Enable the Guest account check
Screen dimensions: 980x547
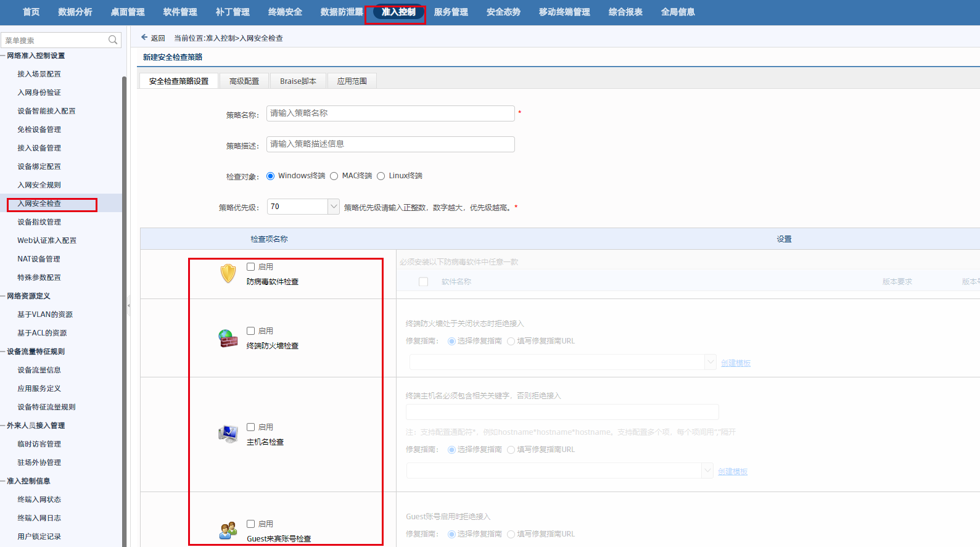(x=251, y=524)
